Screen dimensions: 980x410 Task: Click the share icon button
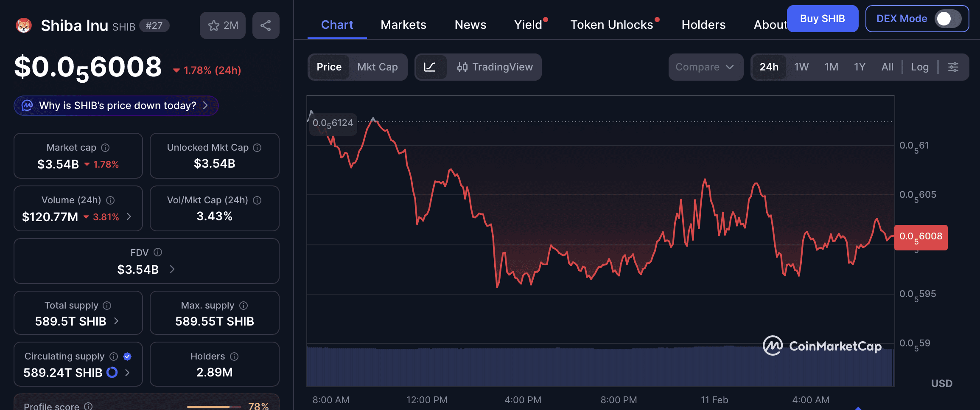(x=266, y=25)
